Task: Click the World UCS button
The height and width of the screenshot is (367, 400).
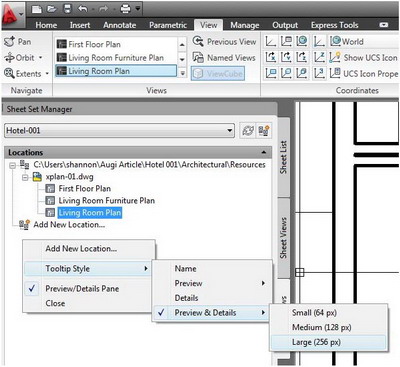Action: [x=347, y=42]
